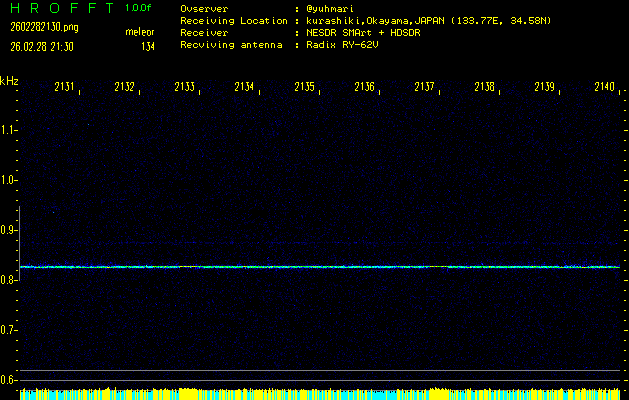Select the 1.0.0f version label

(138, 8)
